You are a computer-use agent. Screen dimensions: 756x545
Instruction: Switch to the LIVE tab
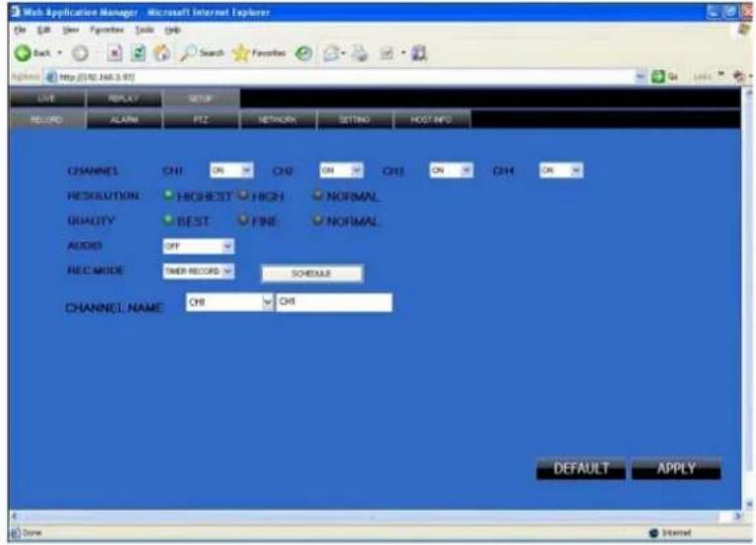point(43,99)
